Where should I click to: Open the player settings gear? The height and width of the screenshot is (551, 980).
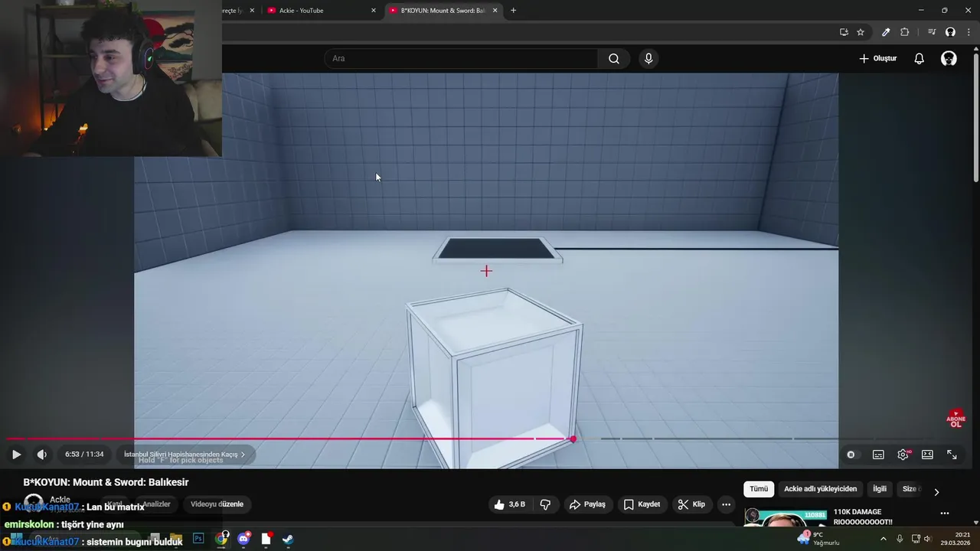903,455
